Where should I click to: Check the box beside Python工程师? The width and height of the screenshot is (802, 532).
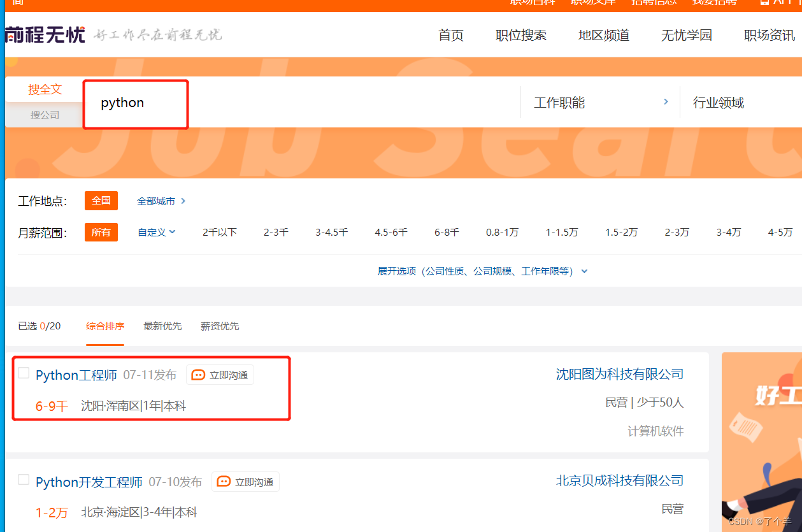click(24, 373)
